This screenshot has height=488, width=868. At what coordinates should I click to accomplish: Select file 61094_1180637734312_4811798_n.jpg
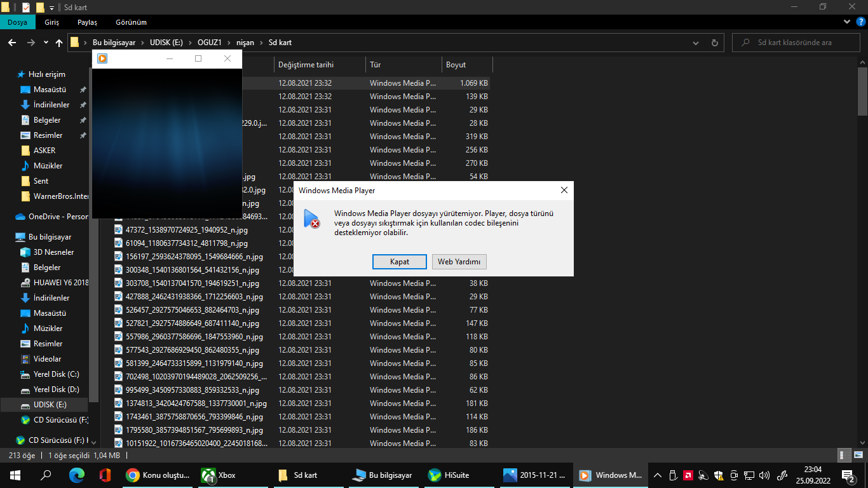186,243
